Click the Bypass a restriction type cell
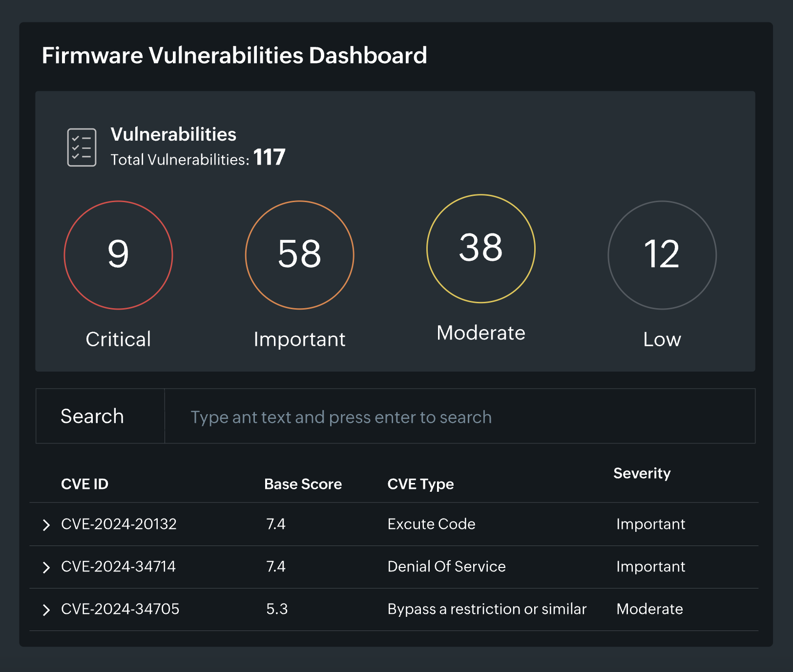 pos(487,609)
